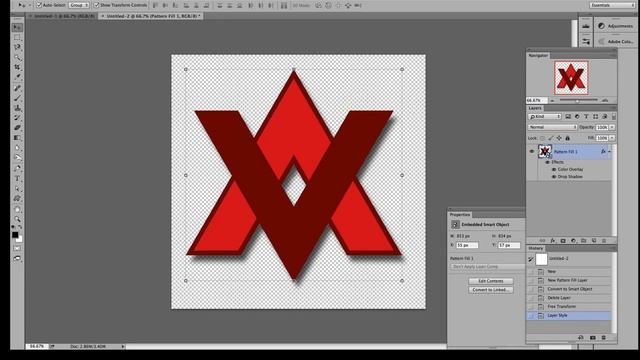
Task: Select the Crop tool
Action: (x=17, y=67)
